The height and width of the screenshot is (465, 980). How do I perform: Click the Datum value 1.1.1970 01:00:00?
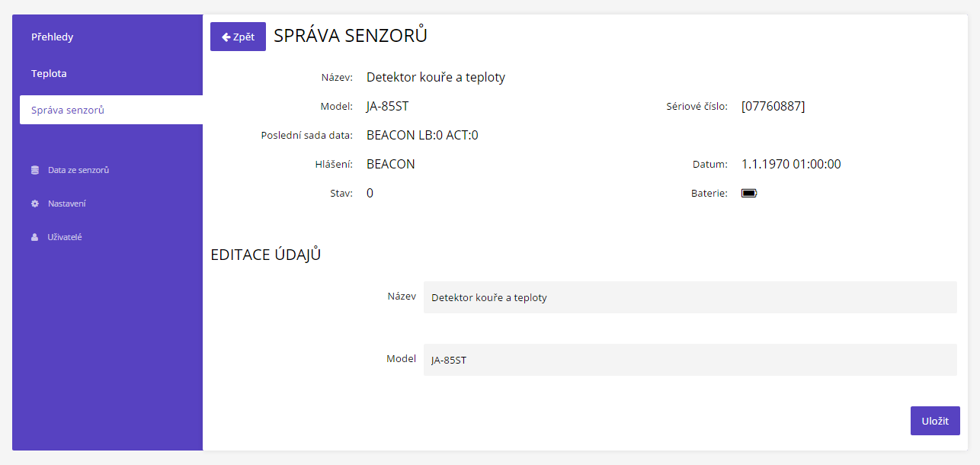[791, 164]
